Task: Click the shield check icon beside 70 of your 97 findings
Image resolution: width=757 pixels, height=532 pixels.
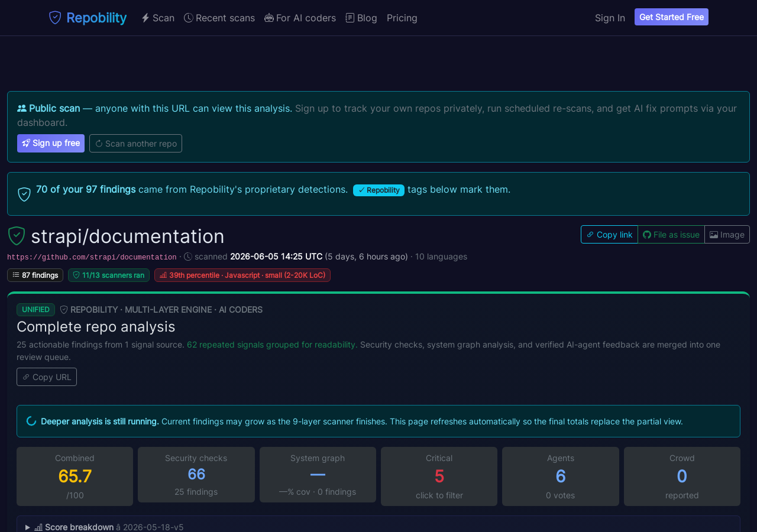Action: pyautogui.click(x=24, y=194)
